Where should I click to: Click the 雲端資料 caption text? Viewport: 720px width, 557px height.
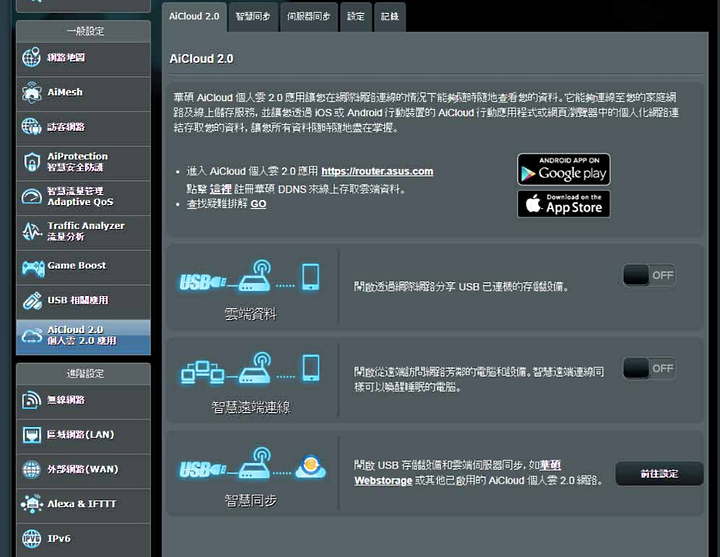(250, 314)
